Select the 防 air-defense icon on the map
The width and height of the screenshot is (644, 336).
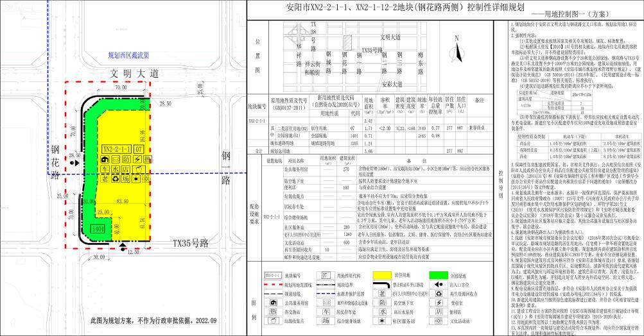[x=126, y=159]
